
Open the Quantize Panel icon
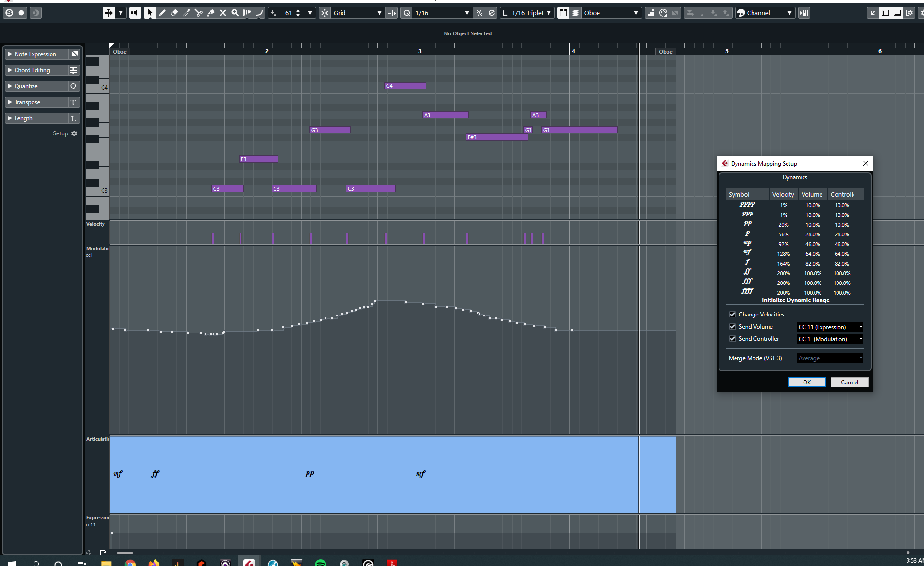492,13
